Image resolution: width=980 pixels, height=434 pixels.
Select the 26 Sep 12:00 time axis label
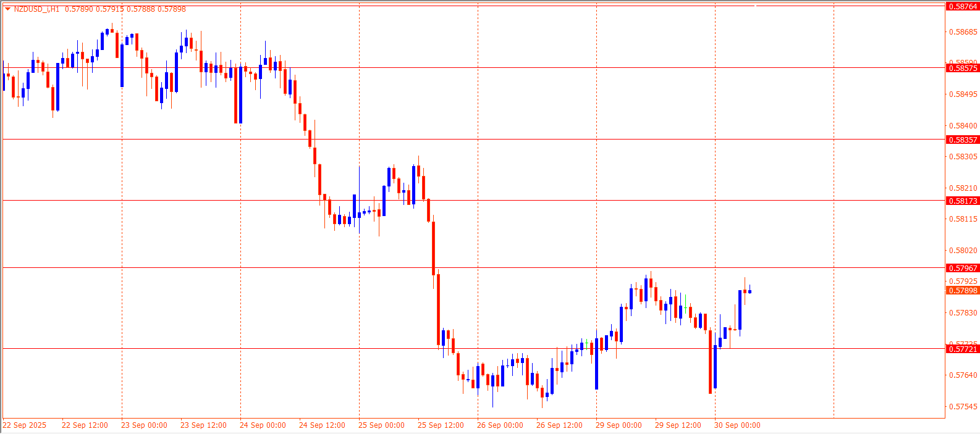(559, 425)
